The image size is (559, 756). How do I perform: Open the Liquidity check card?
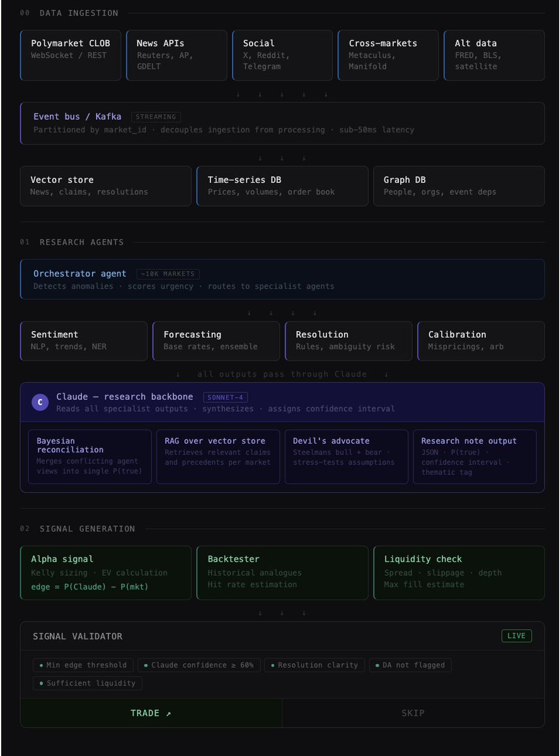[x=458, y=573]
